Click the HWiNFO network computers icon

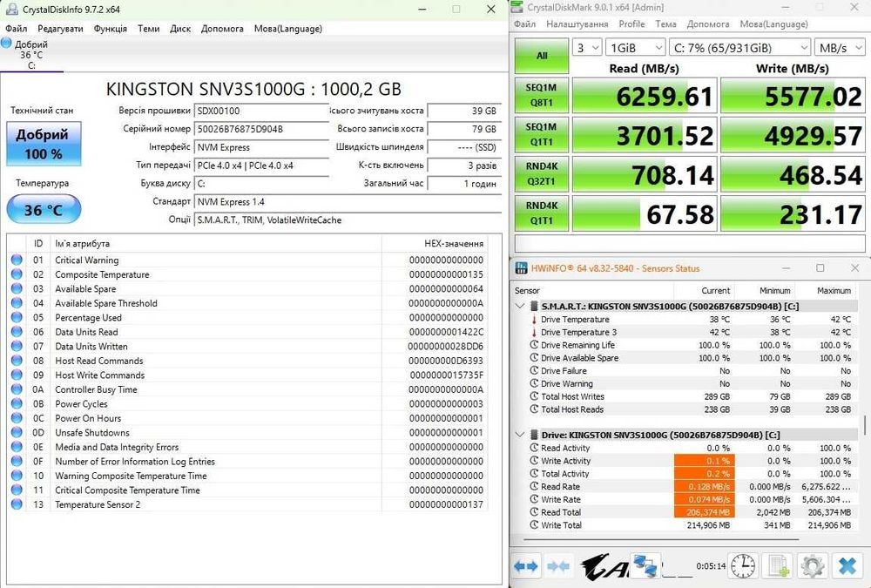[645, 566]
